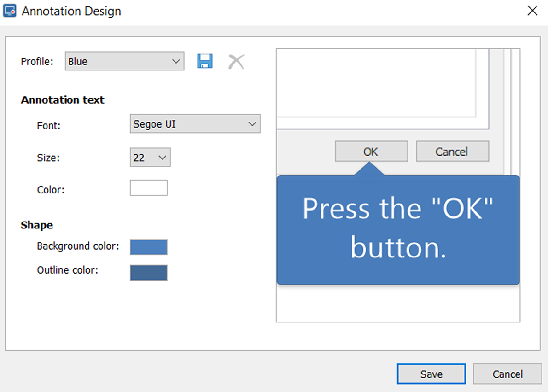Pick the annotation text Color swatch
The image size is (548, 392).
tap(149, 188)
